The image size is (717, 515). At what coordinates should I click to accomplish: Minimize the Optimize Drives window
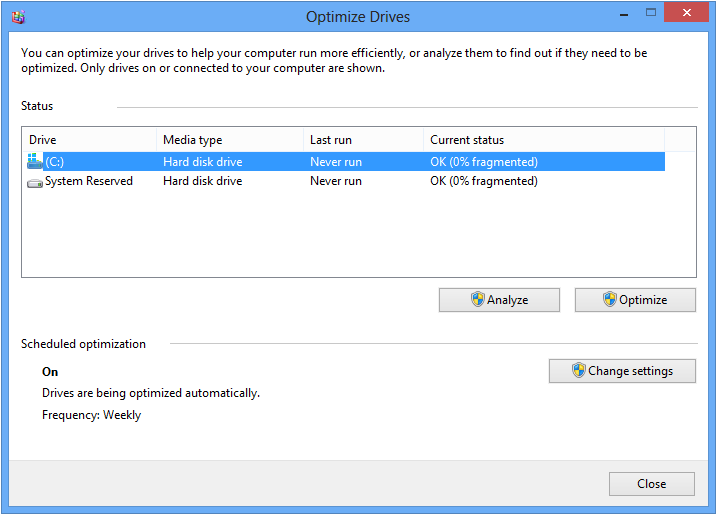[x=624, y=13]
